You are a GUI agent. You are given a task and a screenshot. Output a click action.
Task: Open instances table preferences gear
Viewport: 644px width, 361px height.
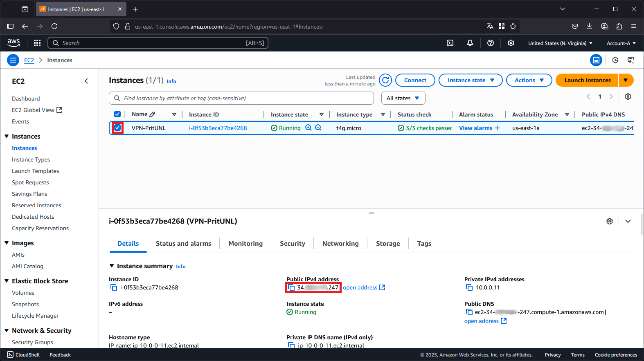(x=628, y=96)
